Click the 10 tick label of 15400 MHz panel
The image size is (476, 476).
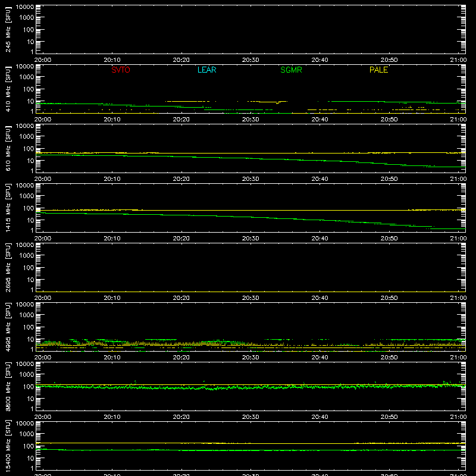(x=30, y=458)
